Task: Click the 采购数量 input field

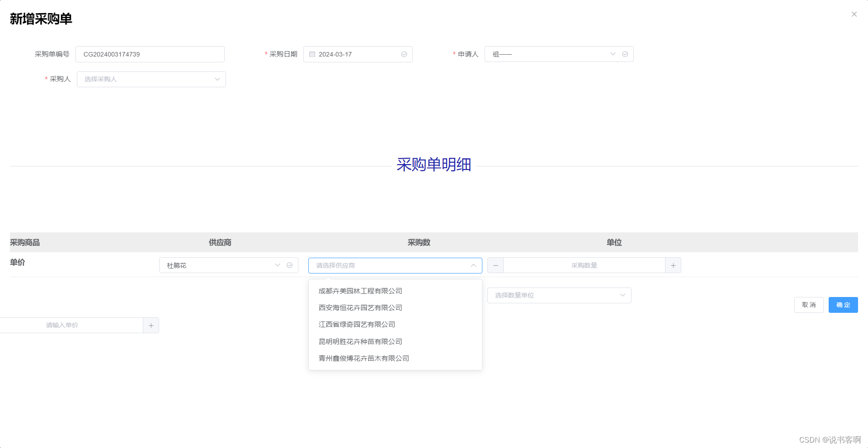Action: click(x=584, y=265)
